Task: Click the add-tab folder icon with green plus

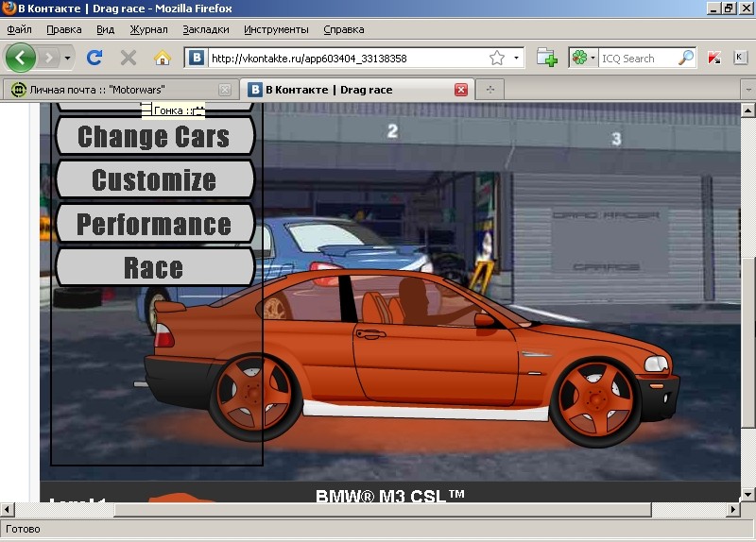Action: (547, 58)
